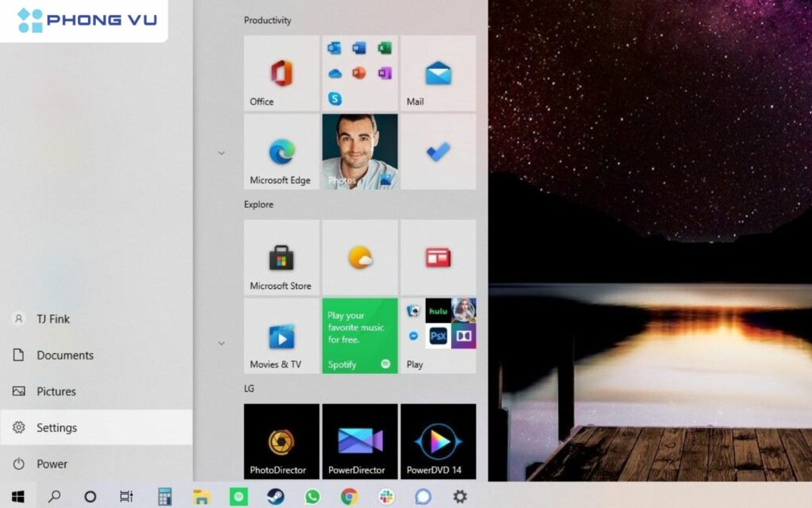
Task: Select the Explore group header
Action: pyautogui.click(x=259, y=204)
